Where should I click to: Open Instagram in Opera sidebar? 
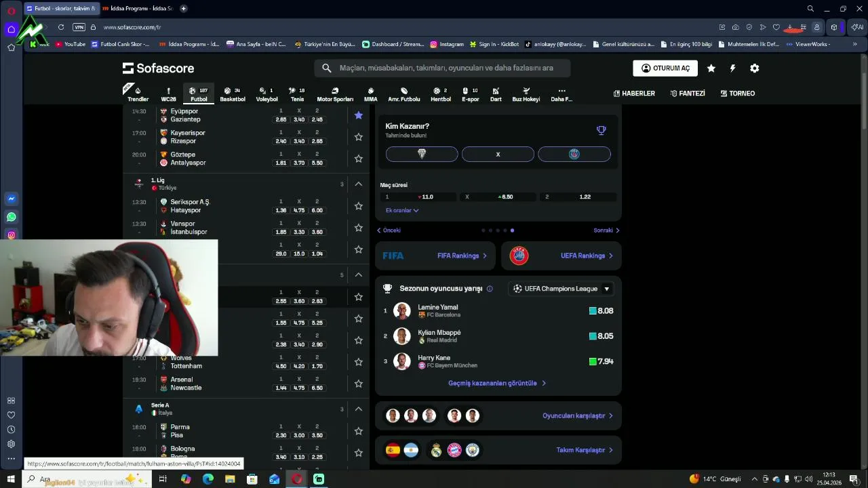tap(11, 235)
